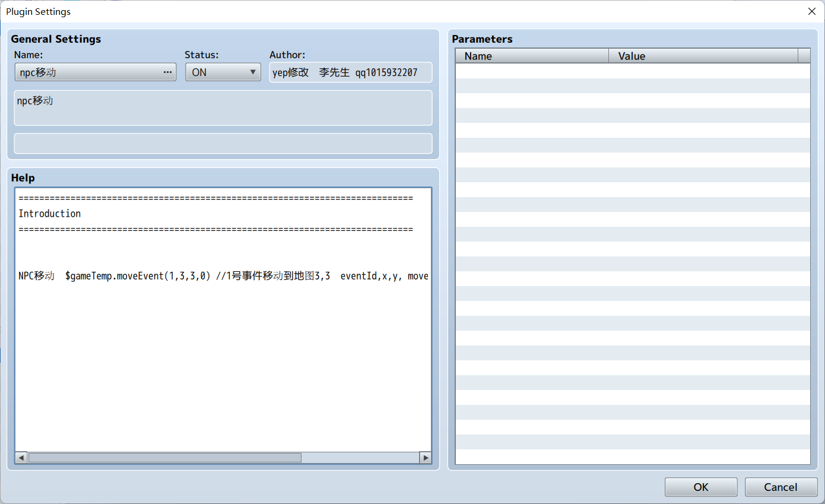Click the Value column header in Parameters
The image size is (825, 504).
point(703,56)
